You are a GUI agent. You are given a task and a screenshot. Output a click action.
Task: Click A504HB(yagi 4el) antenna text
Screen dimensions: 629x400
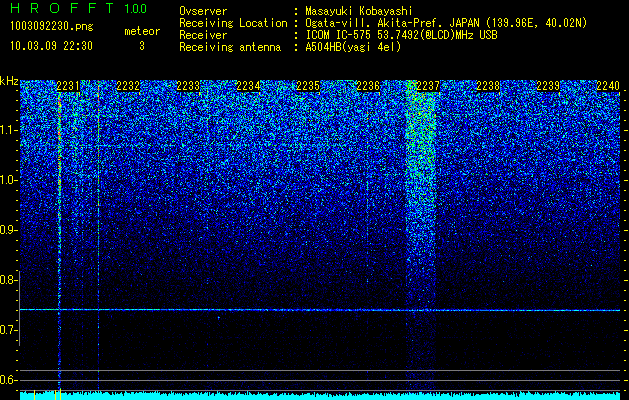point(353,47)
